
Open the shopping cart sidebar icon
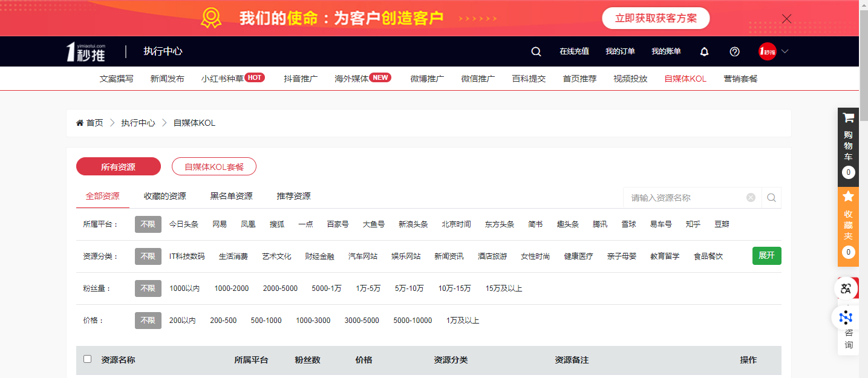pos(848,118)
